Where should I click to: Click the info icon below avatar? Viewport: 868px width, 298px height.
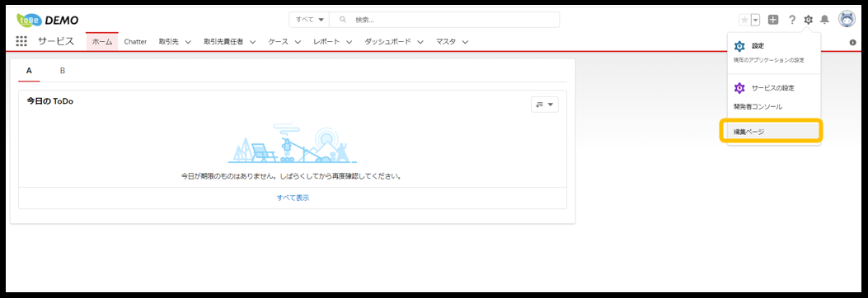click(853, 42)
